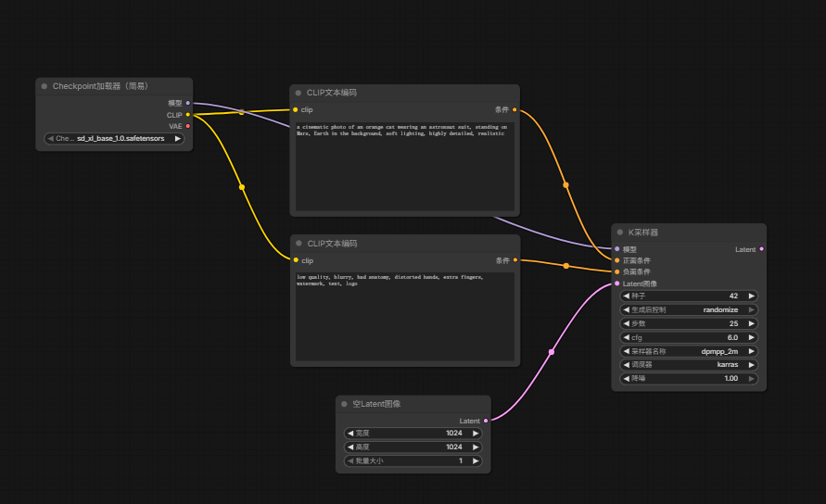Select the 空Latent图像 node title
The width and height of the screenshot is (826, 504).
click(376, 404)
